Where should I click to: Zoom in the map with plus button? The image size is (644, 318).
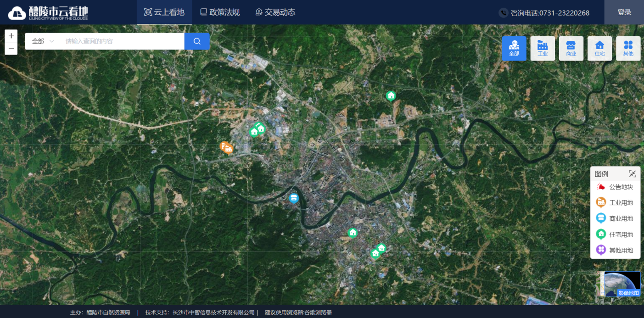point(11,36)
